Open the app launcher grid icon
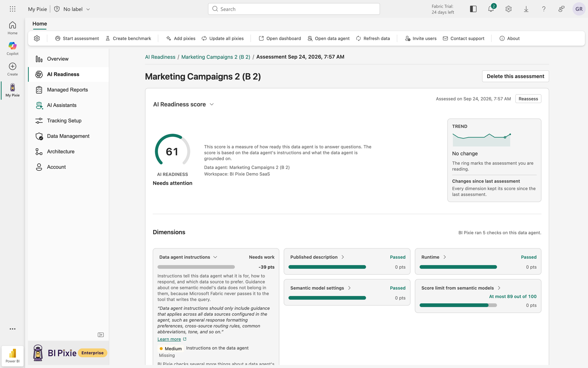The image size is (588, 368). pyautogui.click(x=12, y=9)
